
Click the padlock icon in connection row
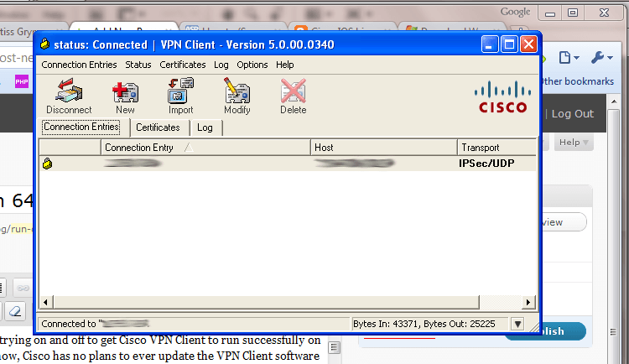47,164
